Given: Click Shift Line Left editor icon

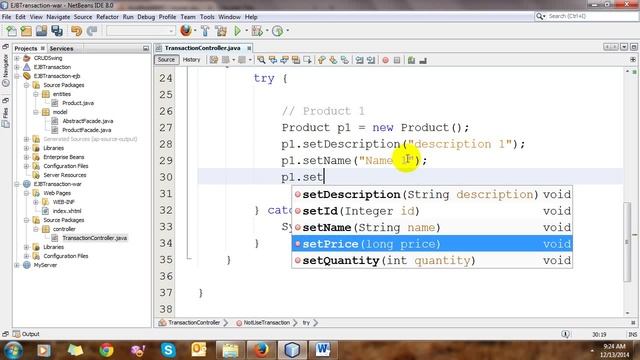Looking at the screenshot, I should (359, 60).
